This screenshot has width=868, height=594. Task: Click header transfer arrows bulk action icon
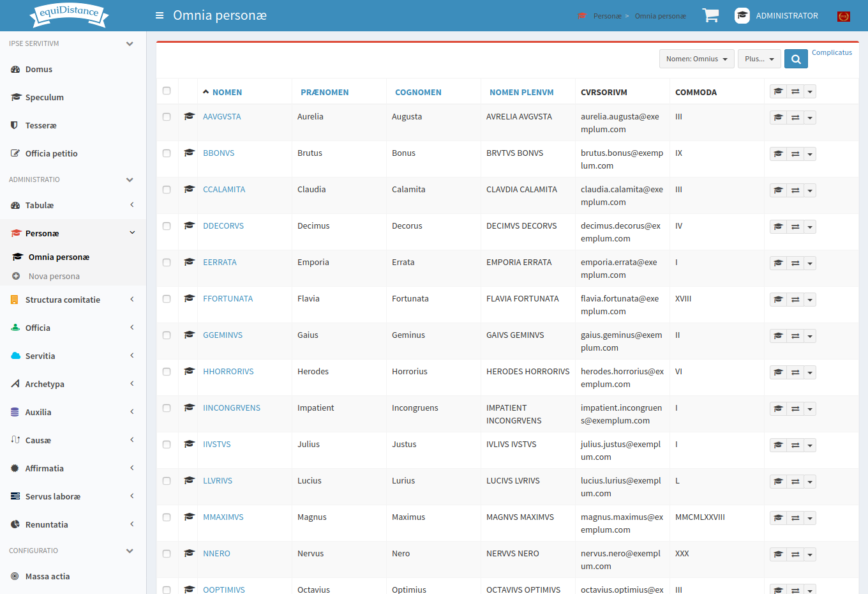pos(795,91)
